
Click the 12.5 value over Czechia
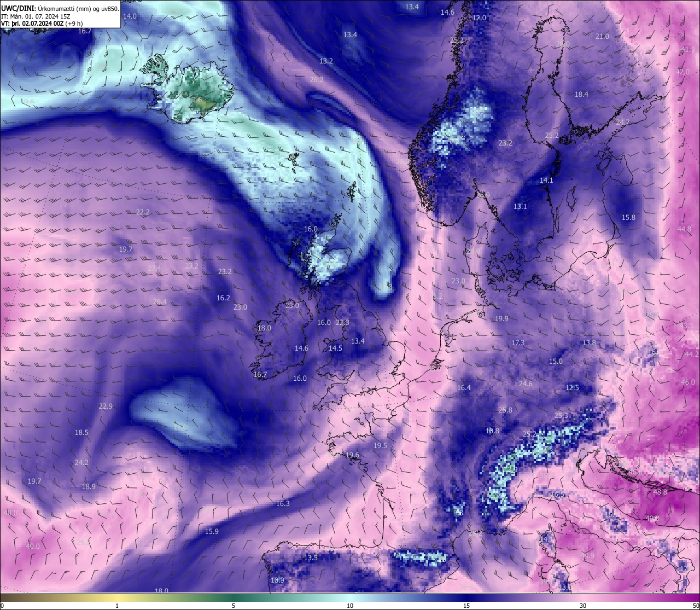[572, 387]
